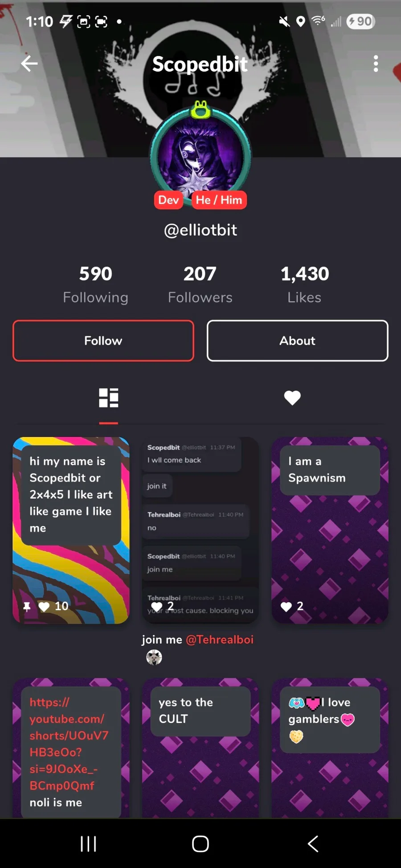Viewport: 401px width, 868px height.
Task: Tap the Dev badge
Action: pos(169,200)
